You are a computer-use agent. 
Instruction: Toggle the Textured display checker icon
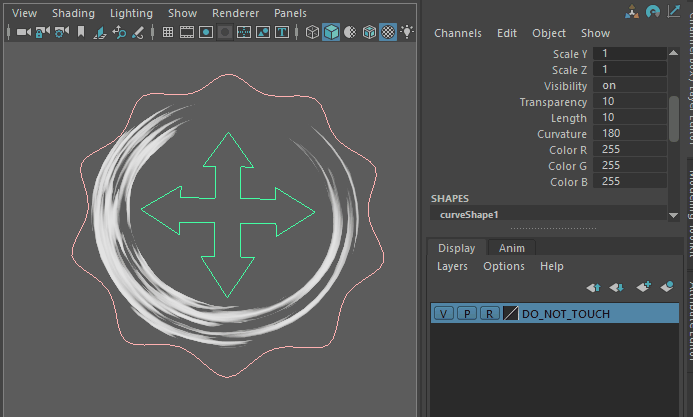388,32
